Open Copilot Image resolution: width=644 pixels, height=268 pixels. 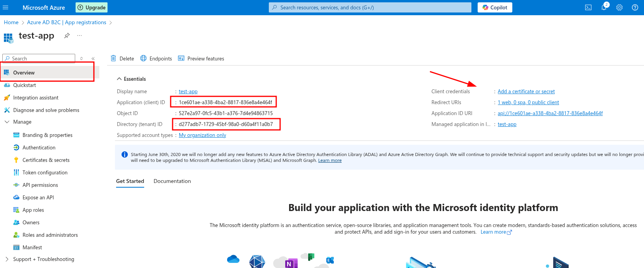pos(495,7)
